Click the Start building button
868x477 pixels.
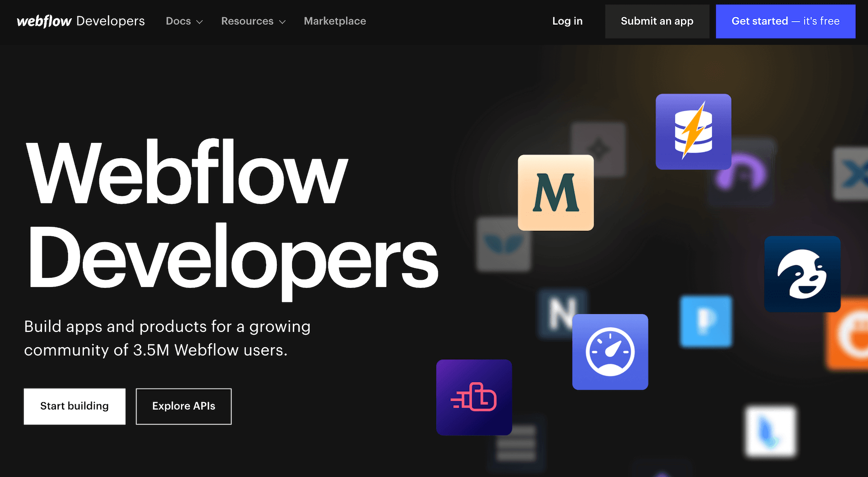tap(74, 406)
